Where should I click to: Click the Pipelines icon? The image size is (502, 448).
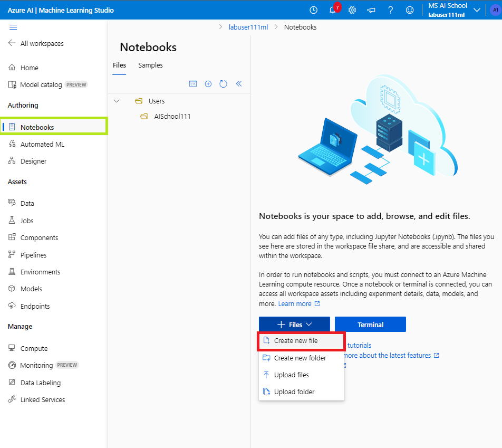[12, 254]
